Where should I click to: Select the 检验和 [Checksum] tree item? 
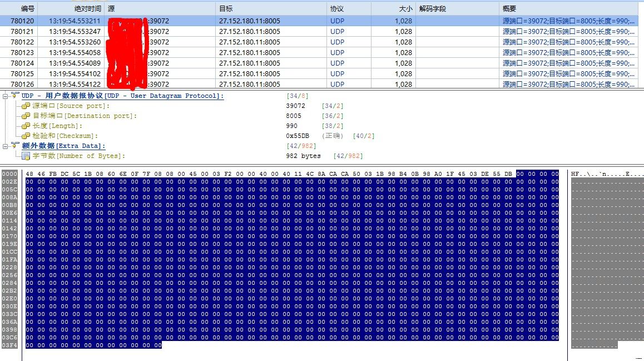click(x=65, y=136)
